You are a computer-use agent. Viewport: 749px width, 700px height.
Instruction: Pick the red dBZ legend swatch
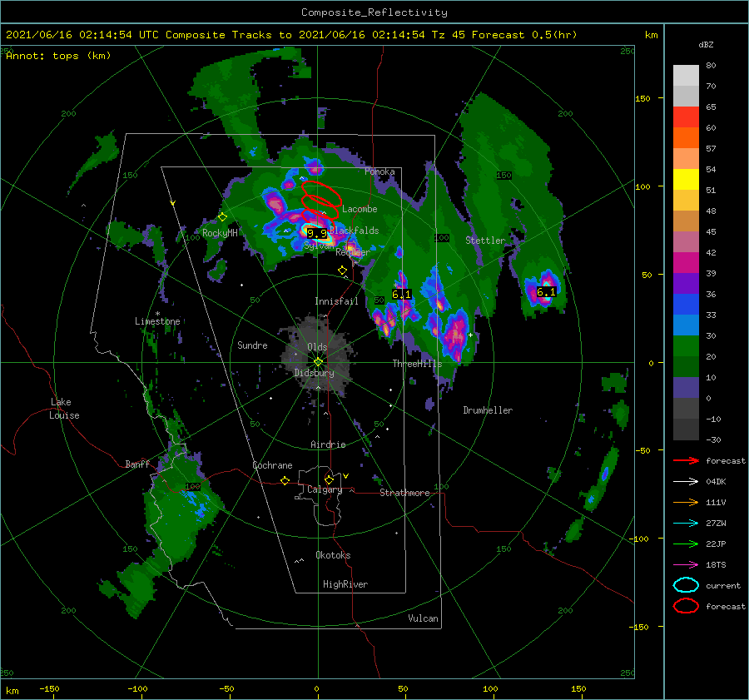pos(686,117)
